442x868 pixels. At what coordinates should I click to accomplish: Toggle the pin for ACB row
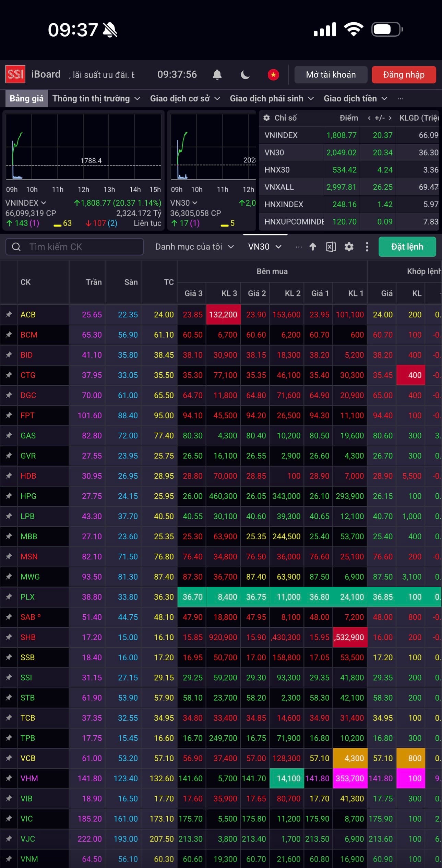[x=9, y=314]
